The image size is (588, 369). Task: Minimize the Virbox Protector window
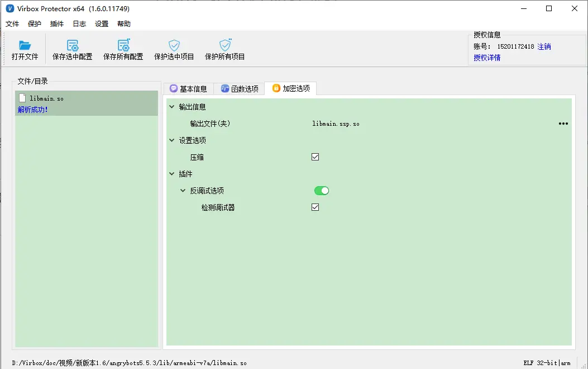point(524,8)
